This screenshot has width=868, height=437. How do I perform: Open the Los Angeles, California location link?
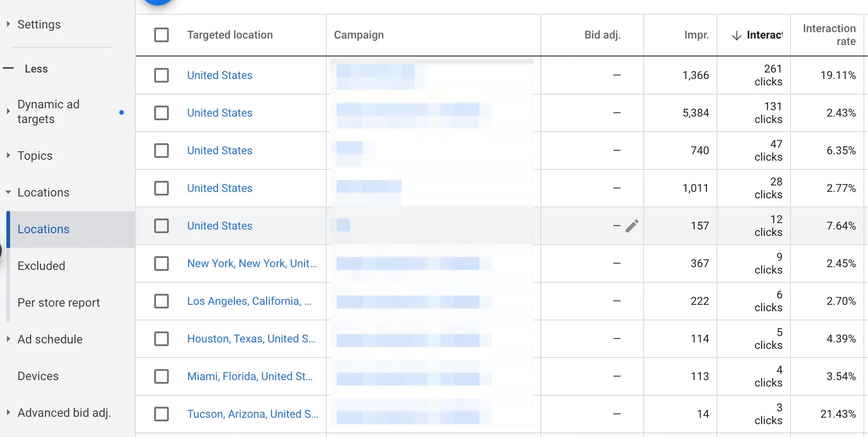[249, 301]
